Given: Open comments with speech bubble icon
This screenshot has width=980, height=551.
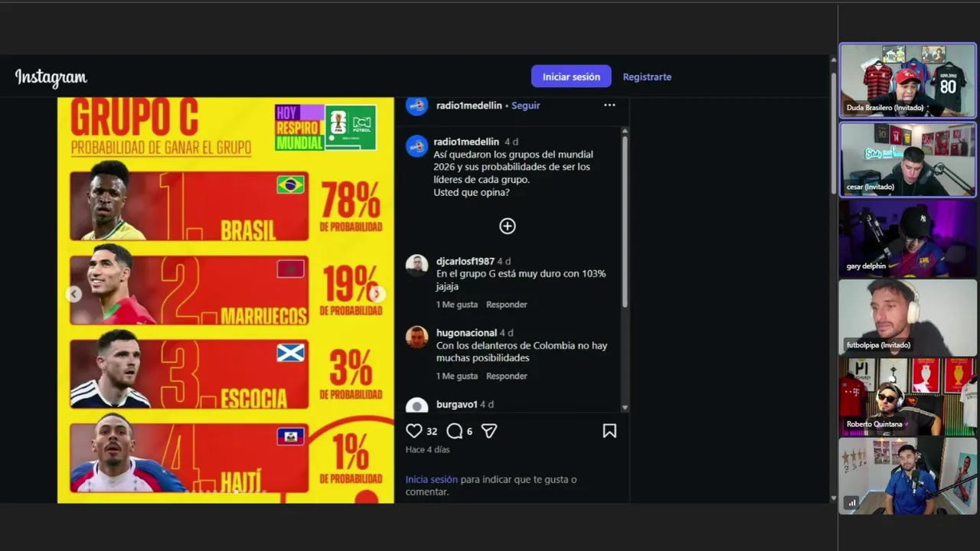Looking at the screenshot, I should 454,431.
